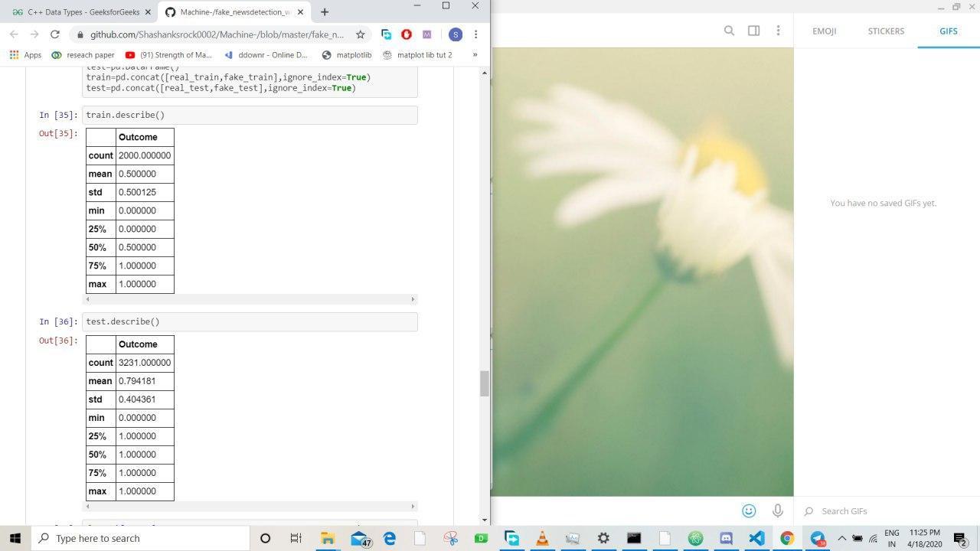The width and height of the screenshot is (980, 551).
Task: Click the page vertical scrollbar thumb
Action: tap(484, 383)
